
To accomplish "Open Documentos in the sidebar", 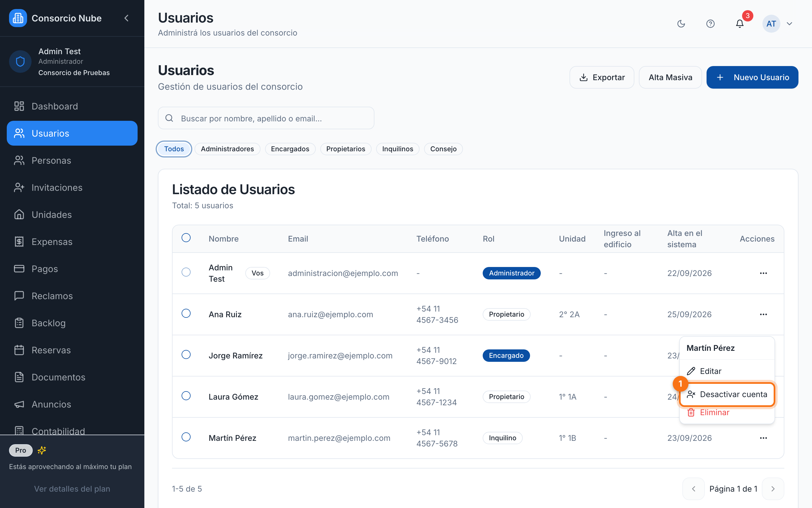I will pyautogui.click(x=72, y=377).
